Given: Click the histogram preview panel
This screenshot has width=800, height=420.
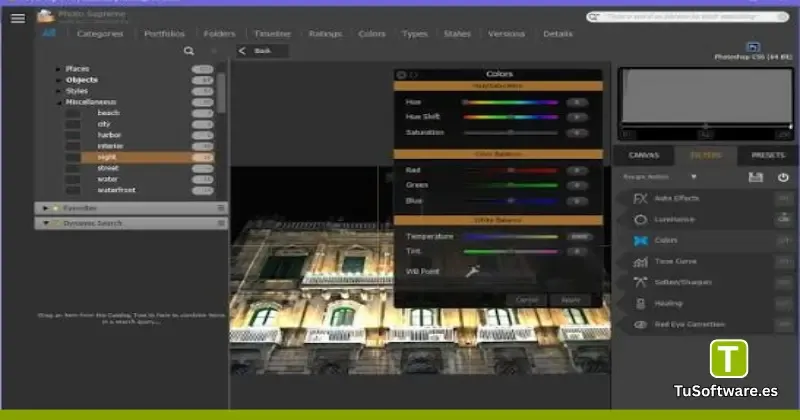Looking at the screenshot, I should click(706, 104).
